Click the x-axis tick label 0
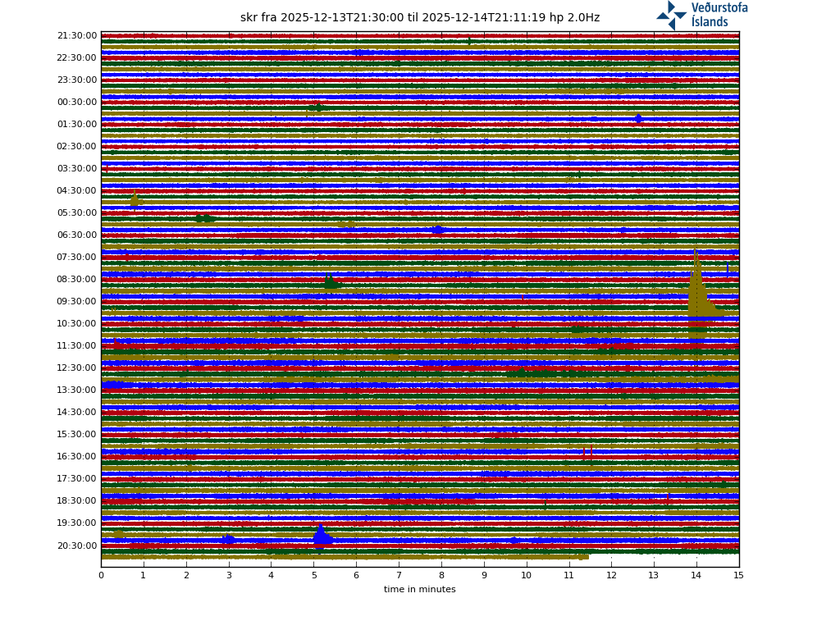 click(101, 576)
